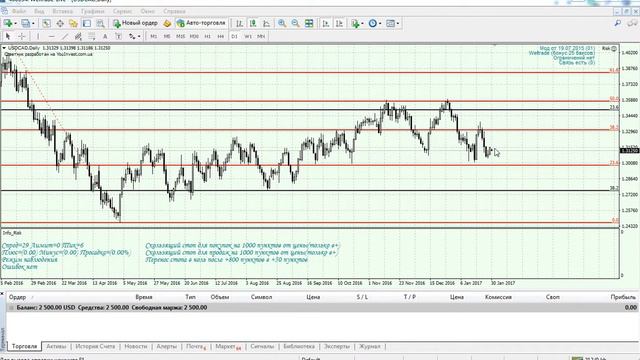Image resolution: width=640 pixels, height=360 pixels.
Task: Switch to the Маркет tab
Action: tap(228, 346)
